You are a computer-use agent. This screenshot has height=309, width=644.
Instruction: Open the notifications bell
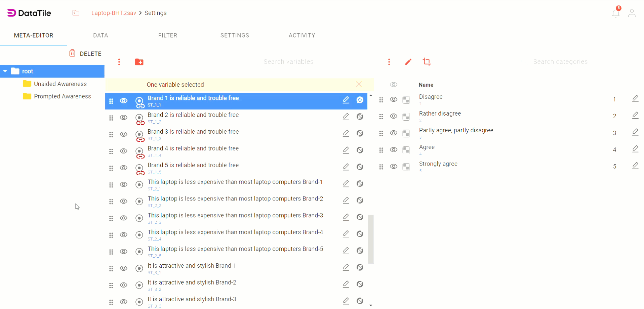[615, 13]
